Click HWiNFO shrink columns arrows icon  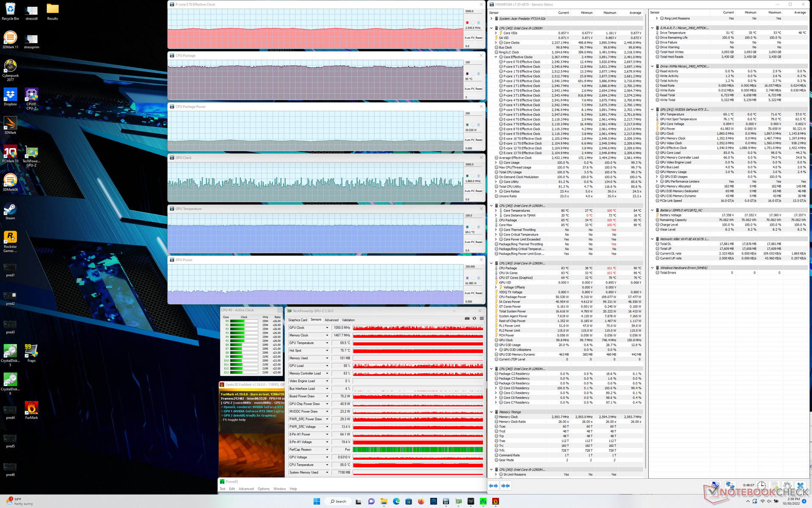click(506, 486)
